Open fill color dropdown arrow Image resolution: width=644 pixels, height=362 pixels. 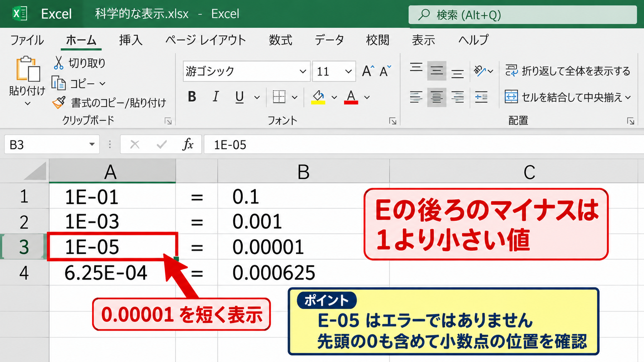point(334,97)
